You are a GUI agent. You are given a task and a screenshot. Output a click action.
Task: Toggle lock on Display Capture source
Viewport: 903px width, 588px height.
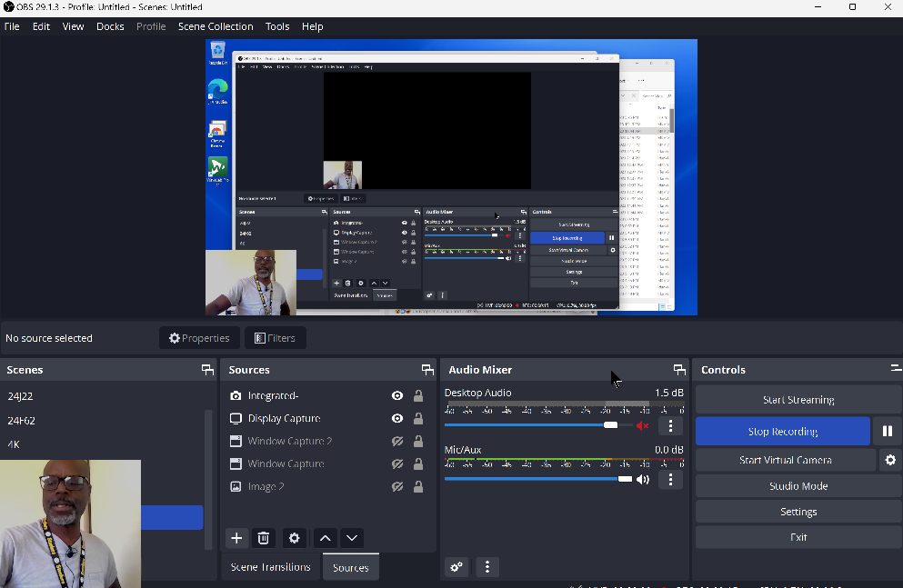[418, 418]
